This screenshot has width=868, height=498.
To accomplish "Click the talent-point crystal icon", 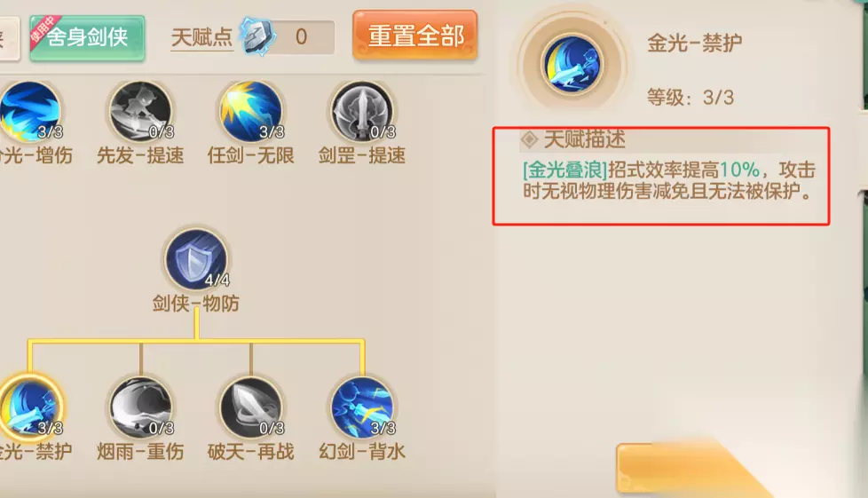I will (257, 36).
